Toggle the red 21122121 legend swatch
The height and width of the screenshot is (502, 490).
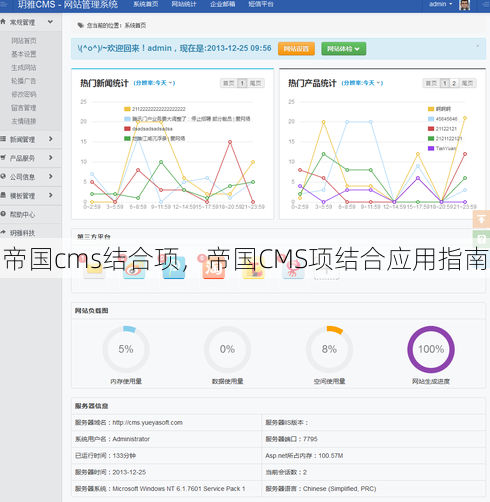point(431,129)
